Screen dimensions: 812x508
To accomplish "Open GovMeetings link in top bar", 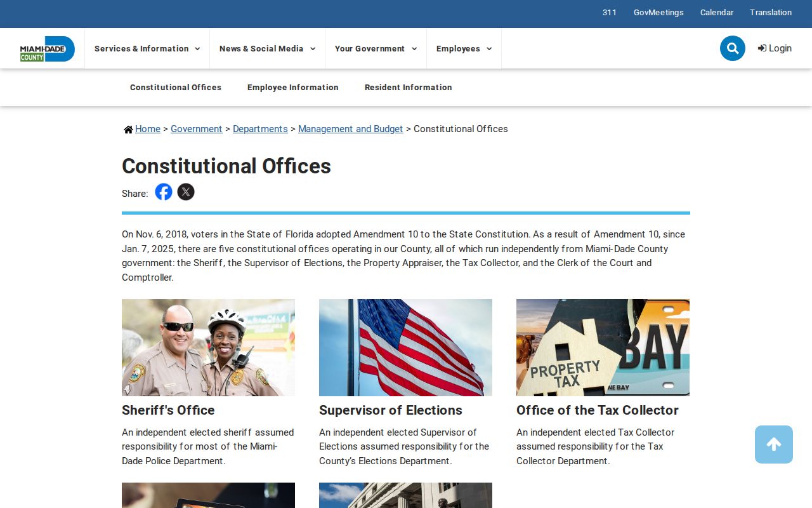I will 658,13.
